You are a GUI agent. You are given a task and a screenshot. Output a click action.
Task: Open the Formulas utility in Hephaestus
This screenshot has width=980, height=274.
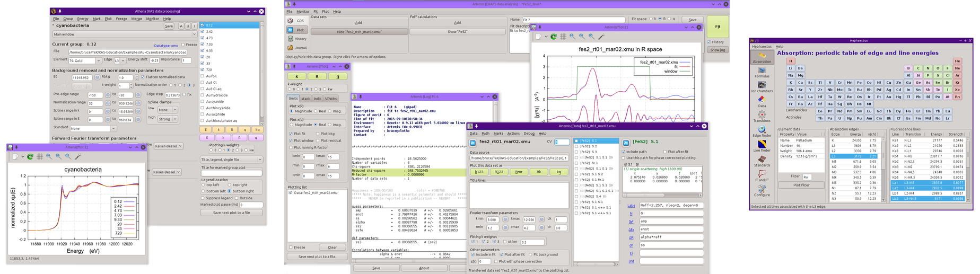point(762,70)
